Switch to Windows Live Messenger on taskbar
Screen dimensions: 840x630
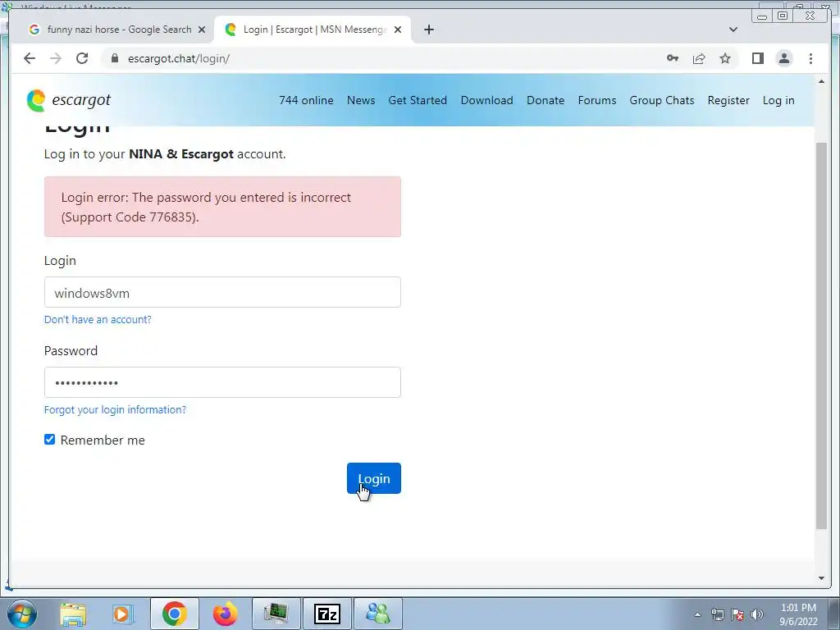(377, 614)
